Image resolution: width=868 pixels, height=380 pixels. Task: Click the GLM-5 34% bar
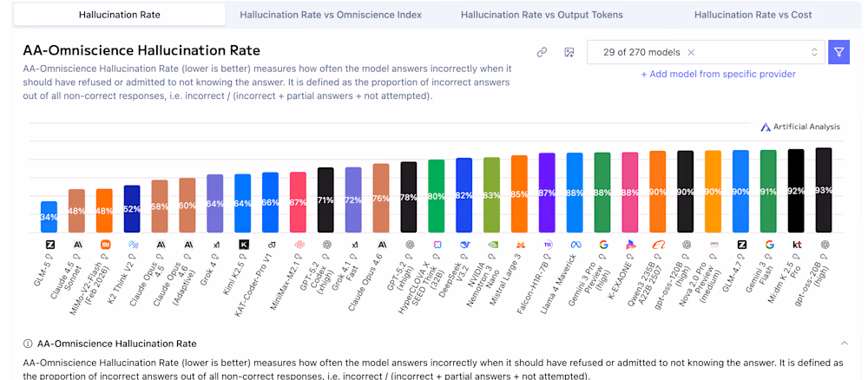[x=49, y=217]
